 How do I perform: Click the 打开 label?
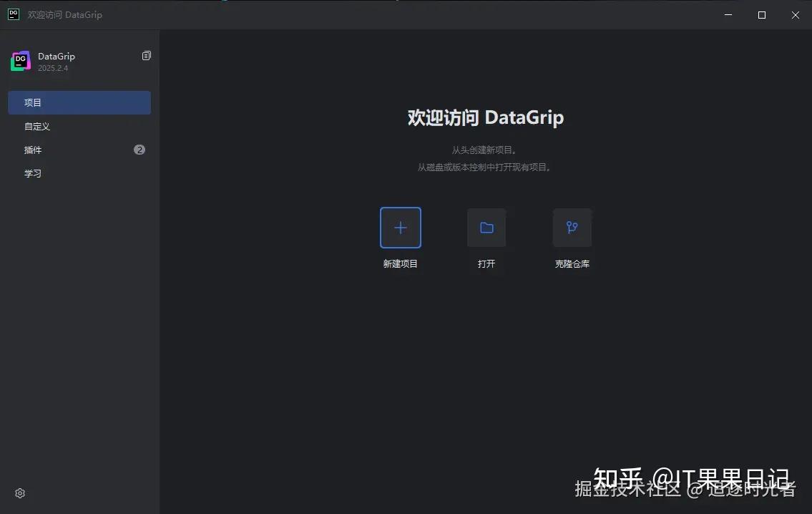click(486, 263)
